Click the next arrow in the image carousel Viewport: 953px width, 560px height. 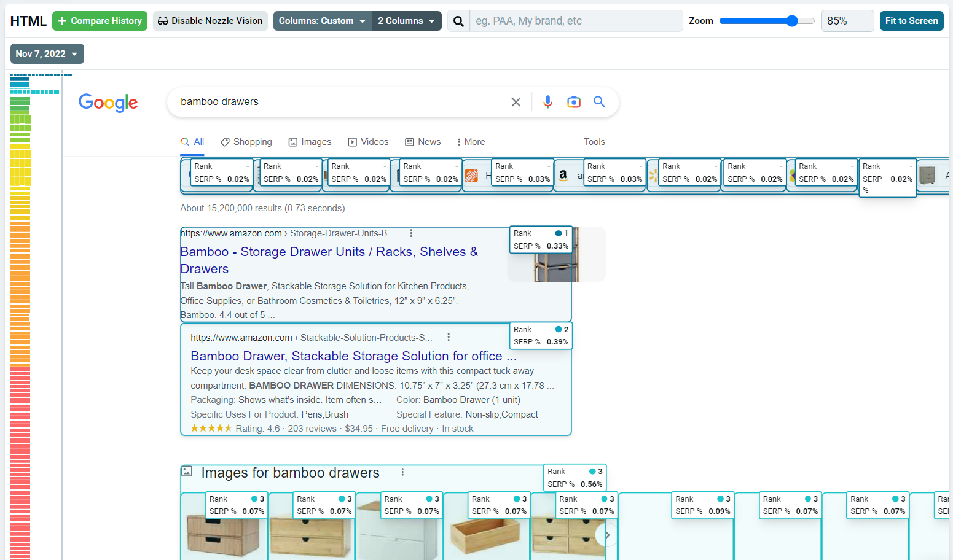tap(606, 535)
